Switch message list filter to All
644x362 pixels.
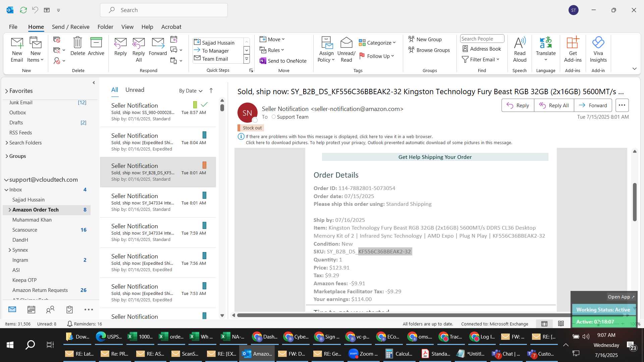click(115, 90)
